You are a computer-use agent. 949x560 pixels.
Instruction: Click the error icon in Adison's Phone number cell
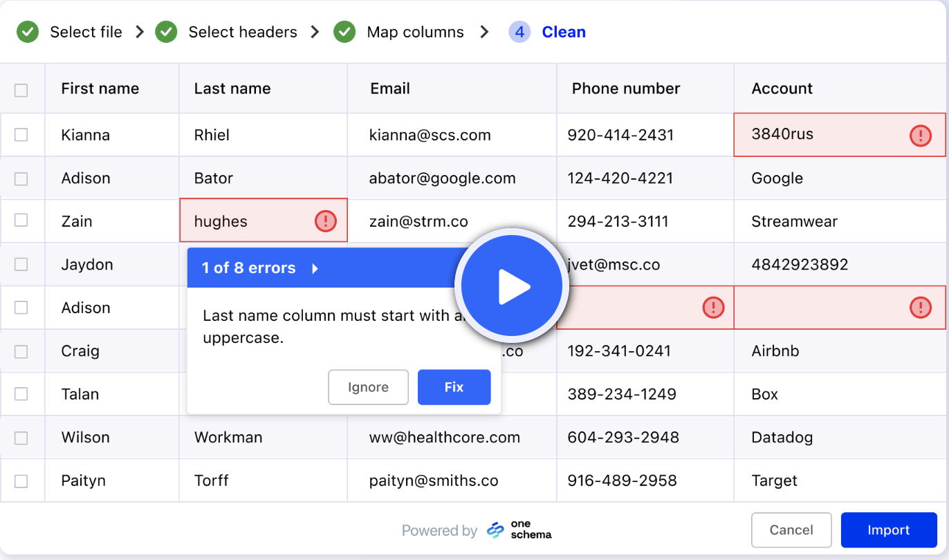pos(713,308)
